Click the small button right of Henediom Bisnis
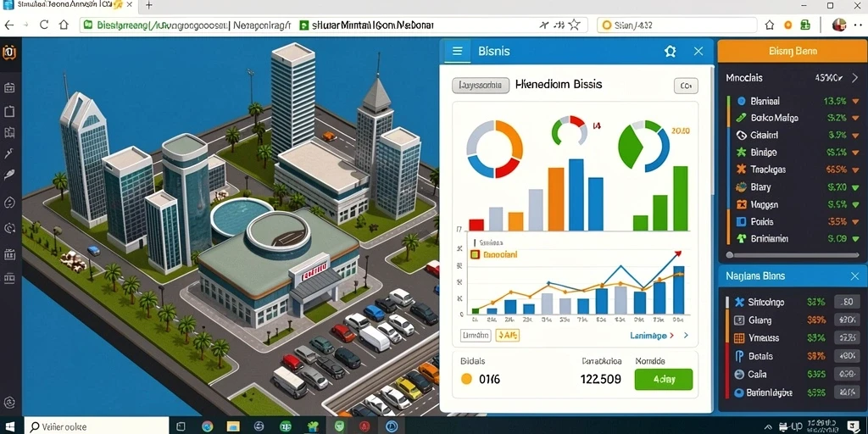Image resolution: width=868 pixels, height=434 pixels. [x=686, y=86]
